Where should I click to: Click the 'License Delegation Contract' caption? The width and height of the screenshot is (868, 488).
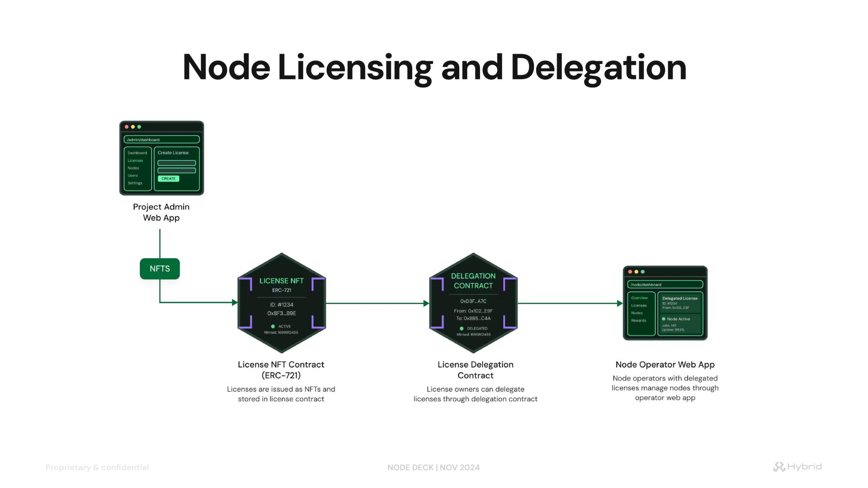click(x=475, y=370)
